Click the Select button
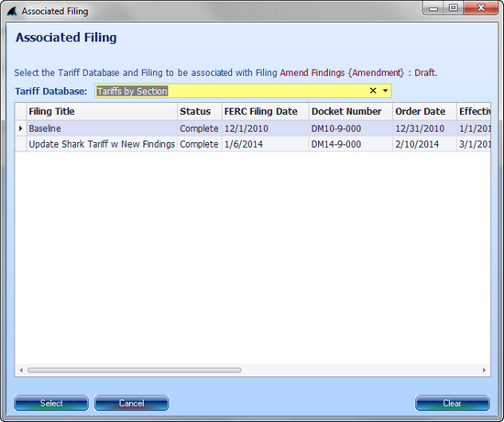This screenshot has height=422, width=504. point(51,403)
